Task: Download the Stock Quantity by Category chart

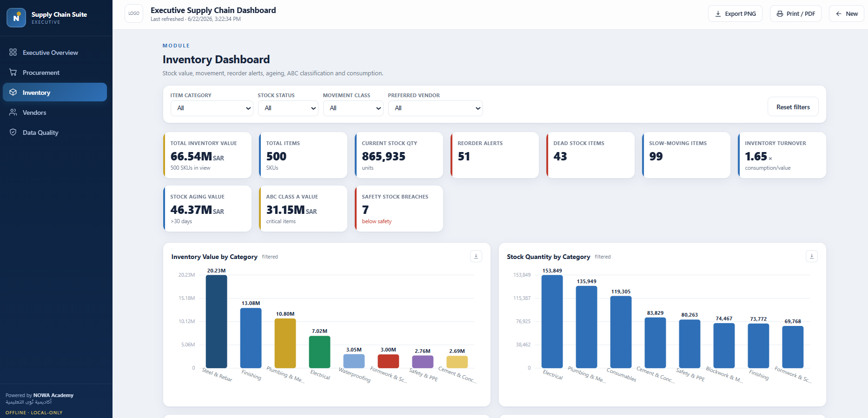Action: 812,256
